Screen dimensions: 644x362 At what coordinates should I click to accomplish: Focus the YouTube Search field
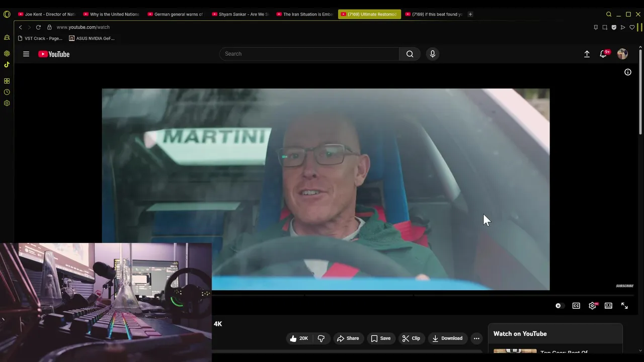point(309,54)
